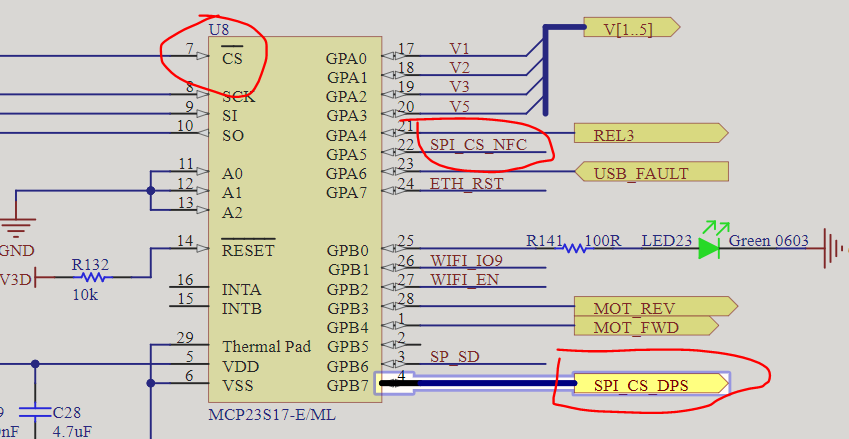The height and width of the screenshot is (439, 849).
Task: Click the A2 pin name
Action: tap(232, 213)
